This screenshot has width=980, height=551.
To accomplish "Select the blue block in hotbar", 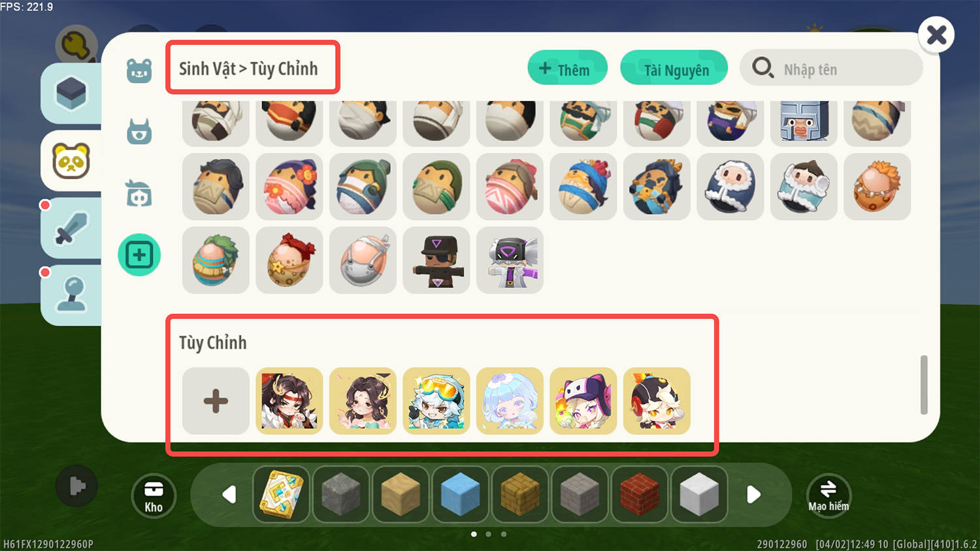I will [461, 495].
